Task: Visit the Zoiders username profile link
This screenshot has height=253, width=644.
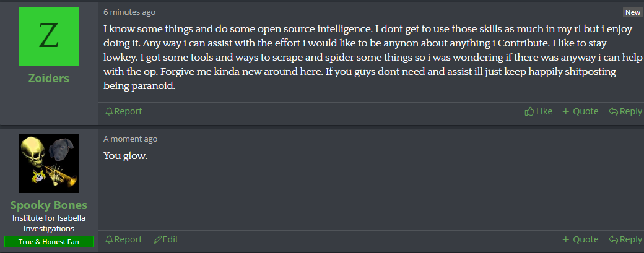Action: coord(49,79)
